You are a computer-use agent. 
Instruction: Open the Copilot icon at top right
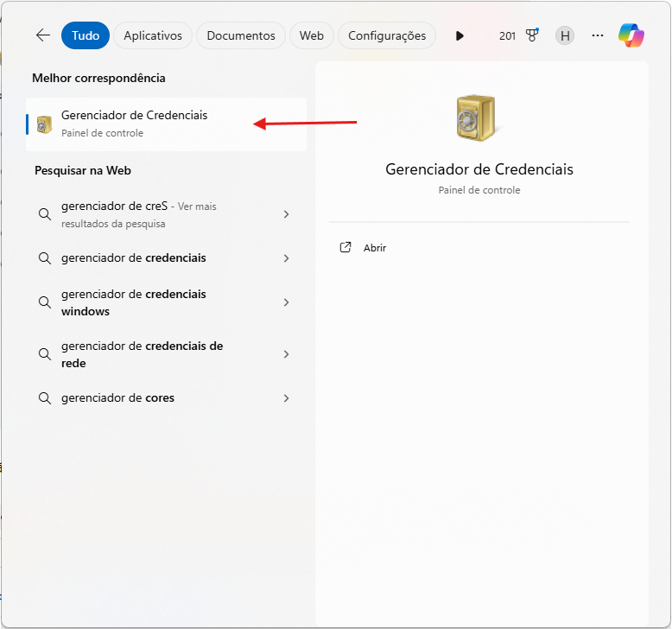pyautogui.click(x=631, y=35)
